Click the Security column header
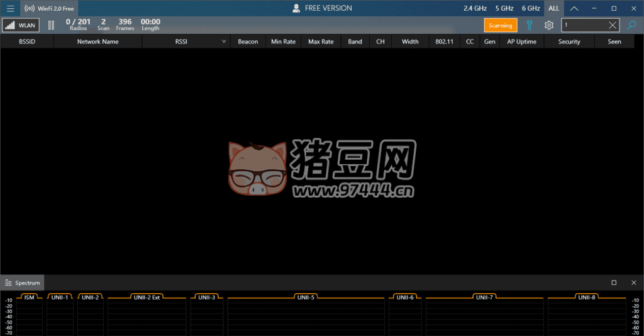Screen dimensions: 644x336 (x=569, y=42)
